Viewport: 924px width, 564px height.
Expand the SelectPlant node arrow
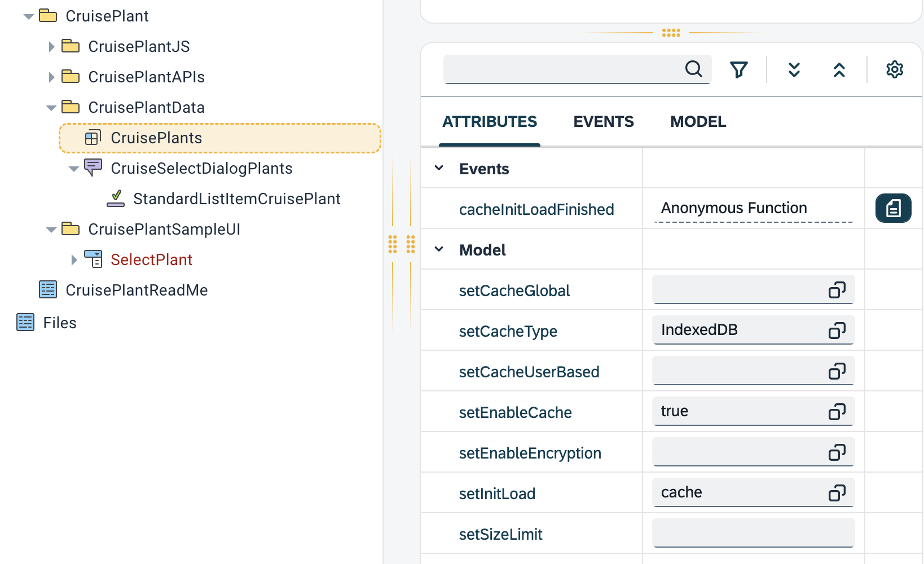coord(74,260)
